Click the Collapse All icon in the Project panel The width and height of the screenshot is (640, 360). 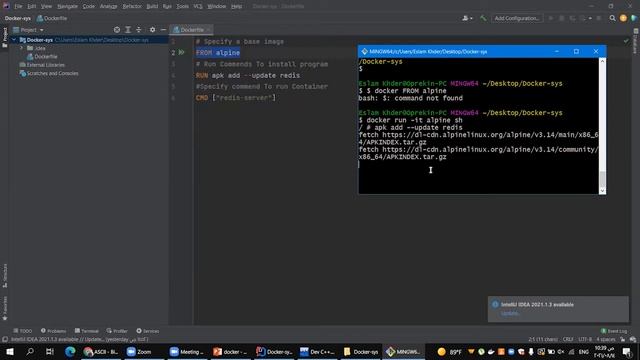[x=139, y=30]
